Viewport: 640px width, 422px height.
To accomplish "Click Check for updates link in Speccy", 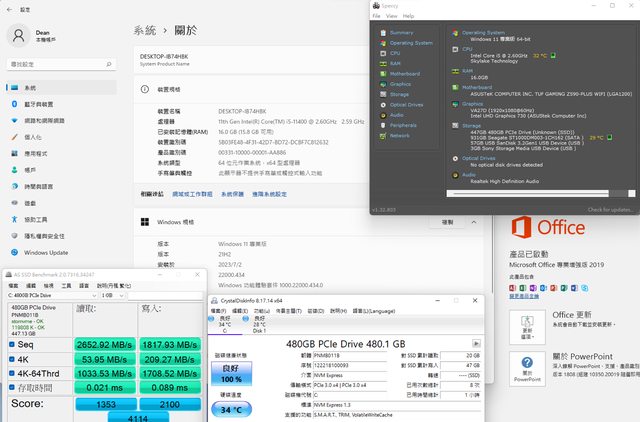I will 609,209.
